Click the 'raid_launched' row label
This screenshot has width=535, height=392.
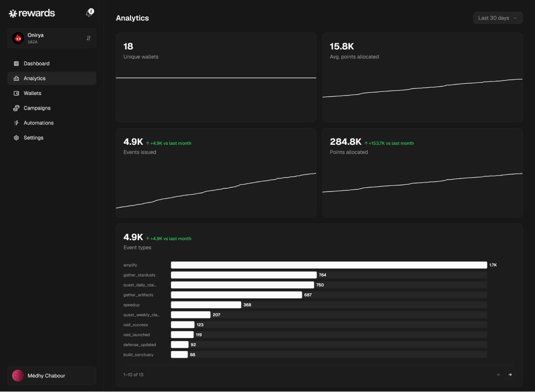click(136, 335)
